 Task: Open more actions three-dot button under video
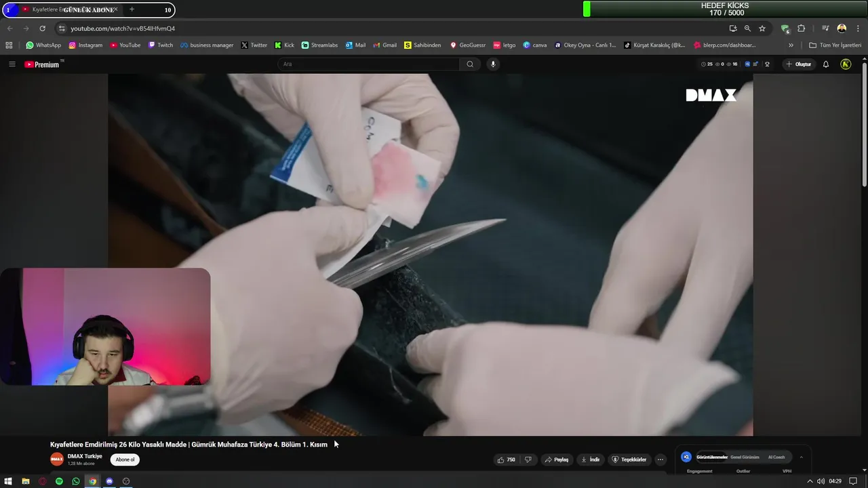point(660,460)
